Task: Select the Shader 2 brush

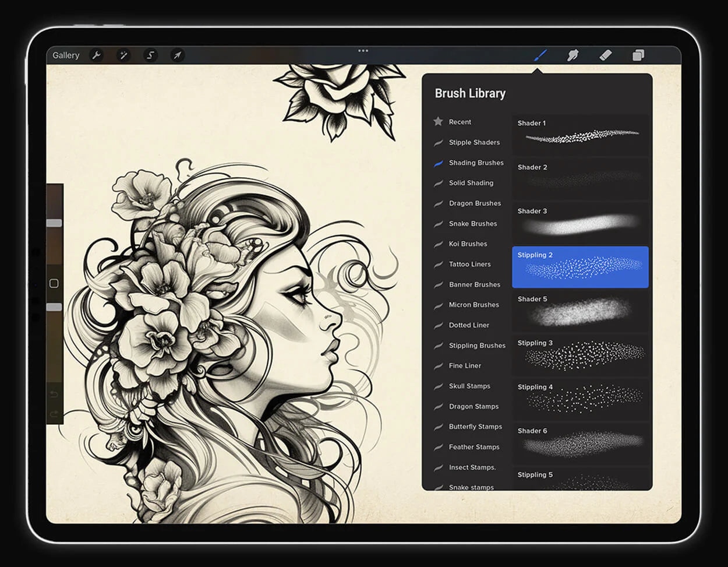Action: pos(580,179)
